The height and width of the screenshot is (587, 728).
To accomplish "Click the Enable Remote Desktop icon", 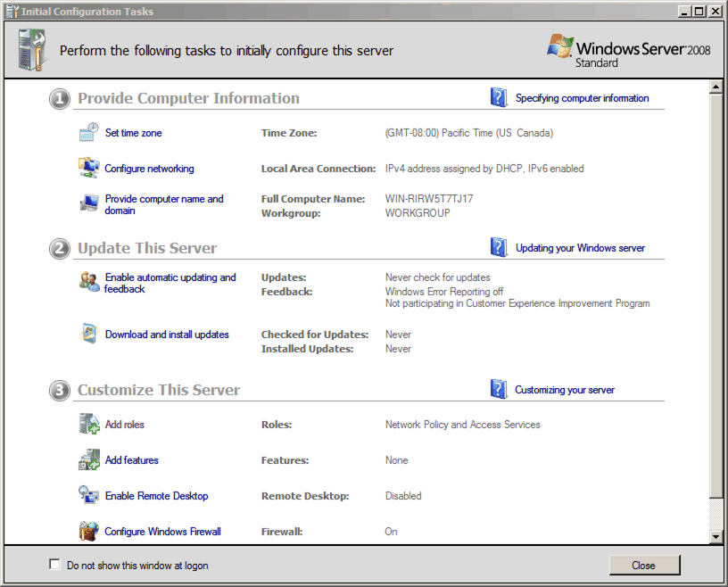I will click(x=88, y=494).
